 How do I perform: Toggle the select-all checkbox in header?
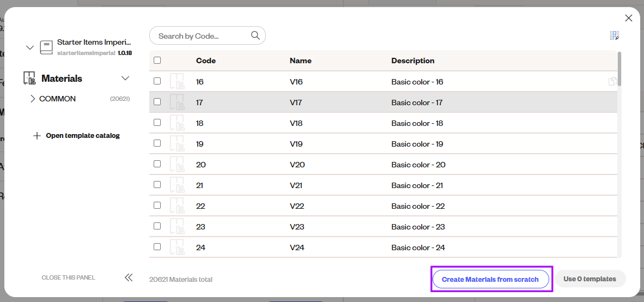tap(157, 61)
